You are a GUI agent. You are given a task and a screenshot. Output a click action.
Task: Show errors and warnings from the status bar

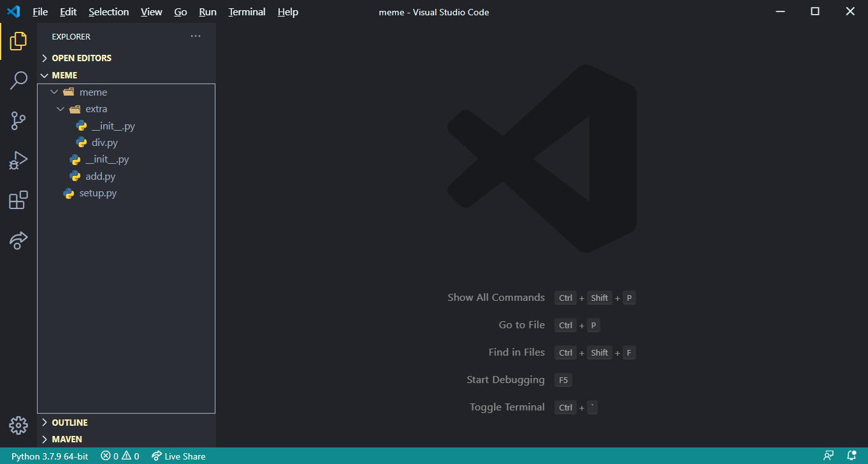tap(119, 456)
